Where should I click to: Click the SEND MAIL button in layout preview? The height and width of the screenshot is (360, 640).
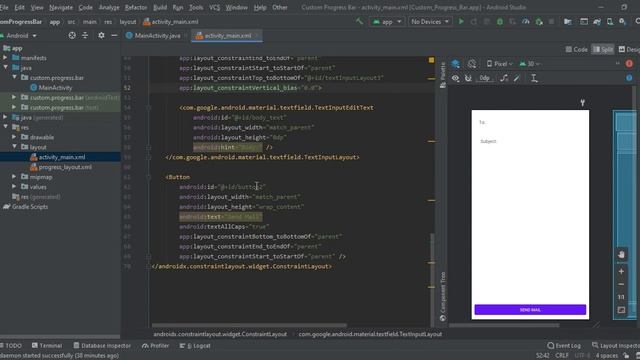coord(530,310)
